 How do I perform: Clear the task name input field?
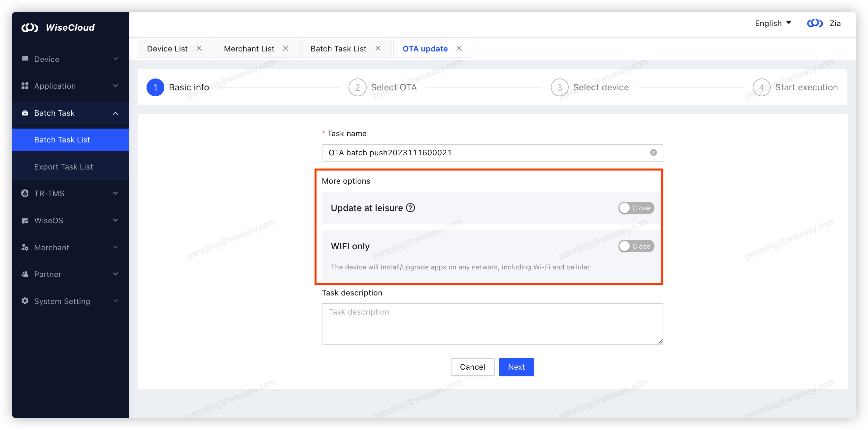[x=653, y=153]
